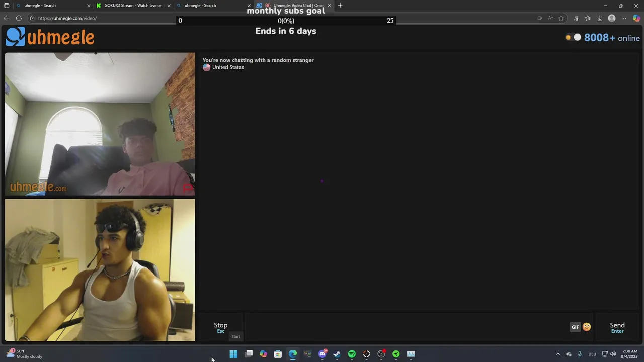Add this page to favorites star

click(561, 18)
